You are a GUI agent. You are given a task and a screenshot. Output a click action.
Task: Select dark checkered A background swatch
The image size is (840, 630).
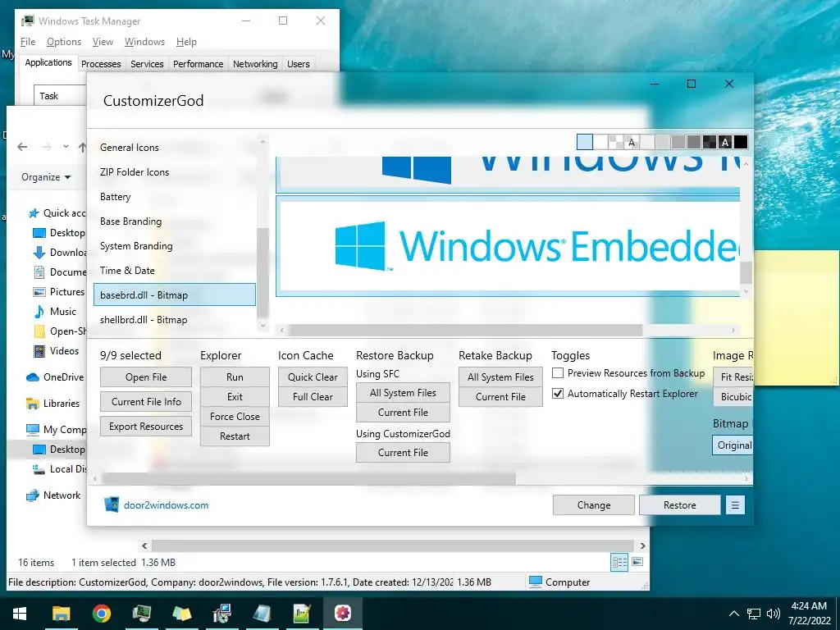click(x=725, y=142)
